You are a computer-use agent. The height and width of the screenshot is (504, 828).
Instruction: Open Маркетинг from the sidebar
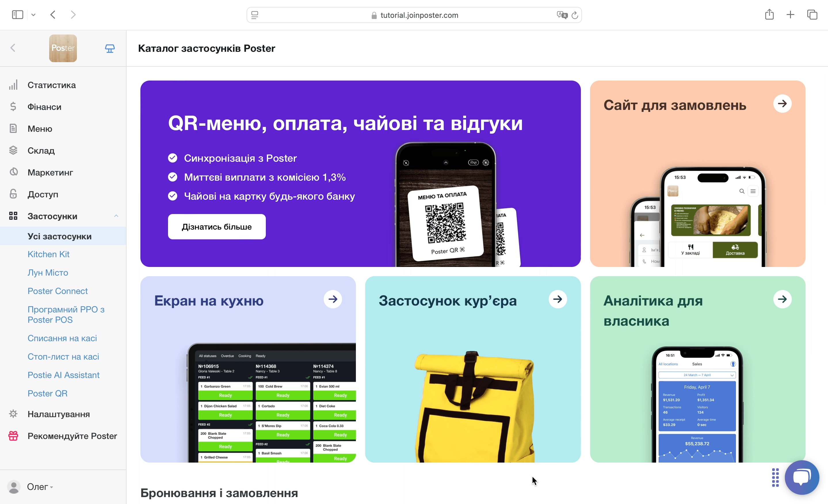(50, 172)
